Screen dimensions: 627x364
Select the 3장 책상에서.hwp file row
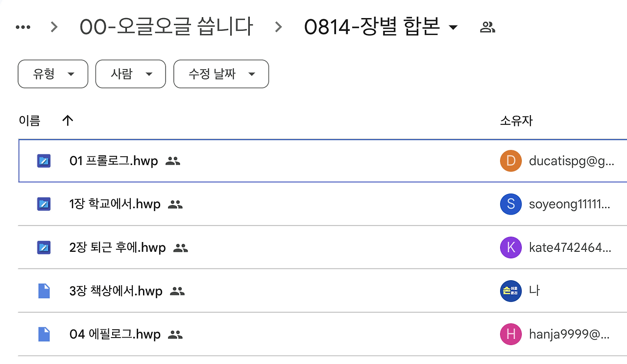[x=322, y=291]
